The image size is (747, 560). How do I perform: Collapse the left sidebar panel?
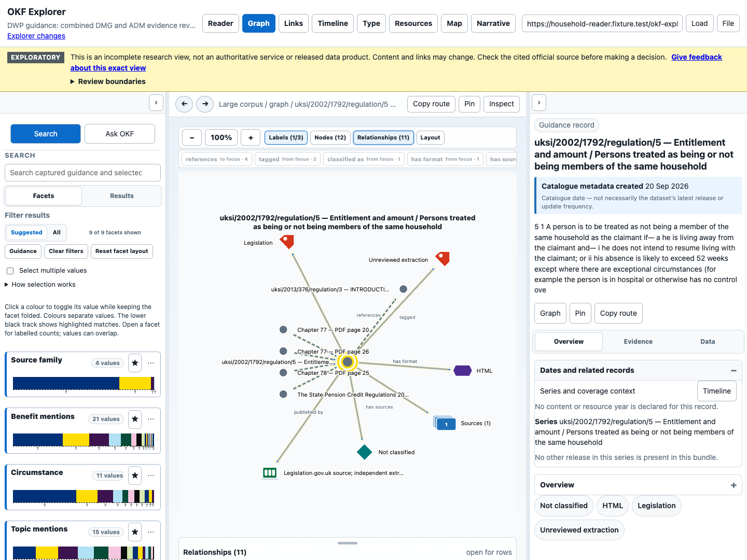(156, 103)
